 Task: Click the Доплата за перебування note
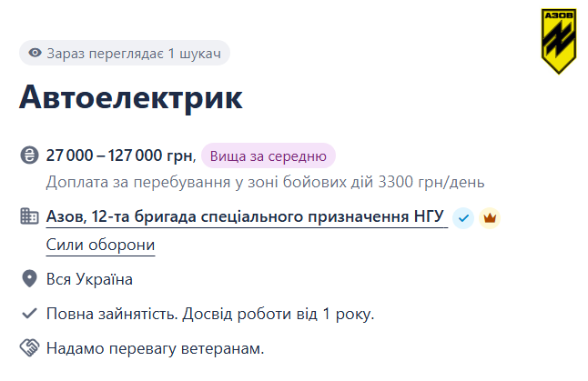coord(265,182)
